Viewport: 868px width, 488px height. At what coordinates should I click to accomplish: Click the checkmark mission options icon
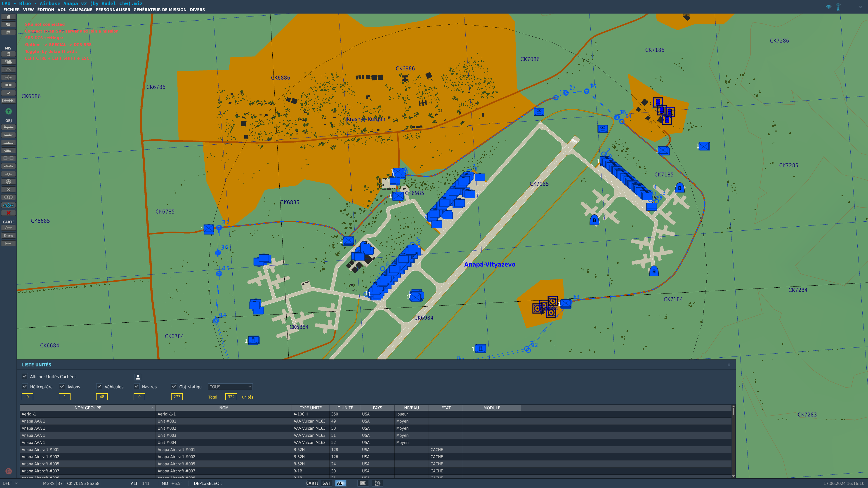coord(8,93)
